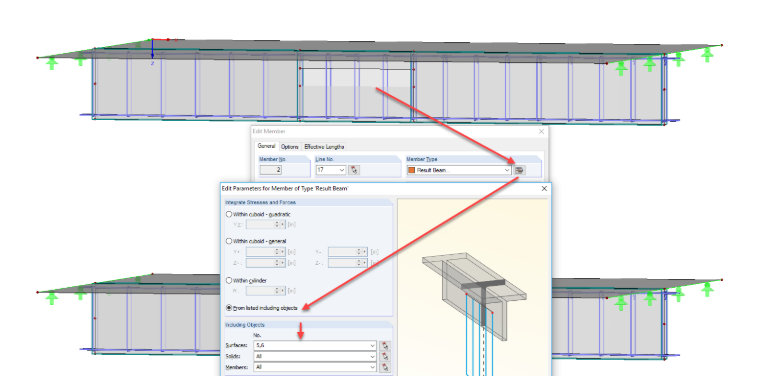The image size is (760, 376).
Task: Pick members graphically beside the Members field
Action: 385,367
